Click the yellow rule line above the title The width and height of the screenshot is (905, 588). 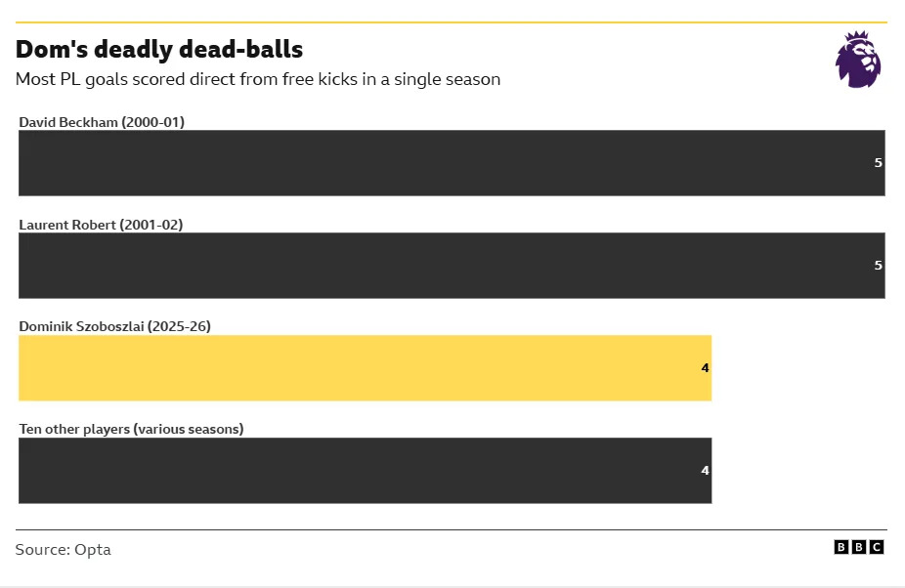tap(452, 21)
